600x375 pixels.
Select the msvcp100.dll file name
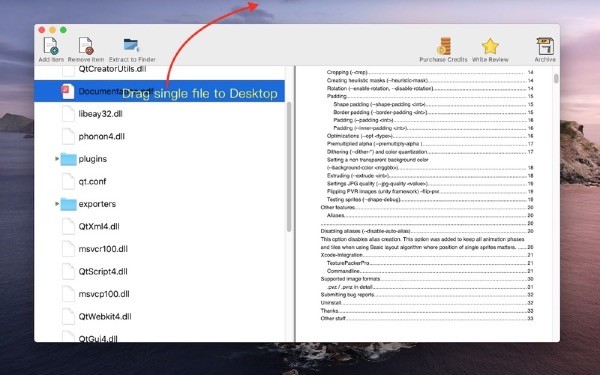point(104,294)
